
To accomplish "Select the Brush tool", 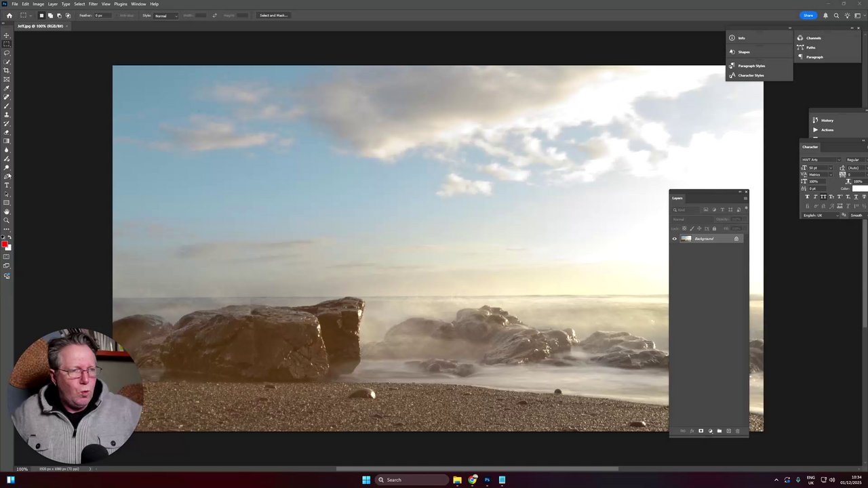I will click(x=7, y=106).
